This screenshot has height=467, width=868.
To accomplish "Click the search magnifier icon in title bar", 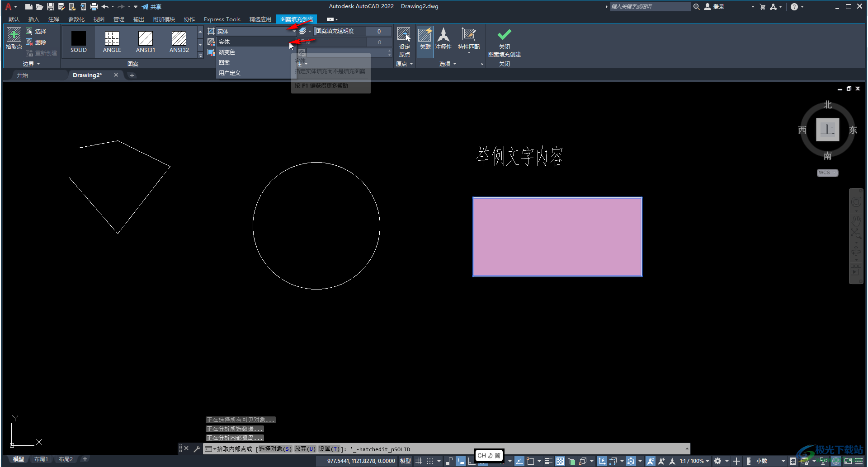I will tap(697, 7).
